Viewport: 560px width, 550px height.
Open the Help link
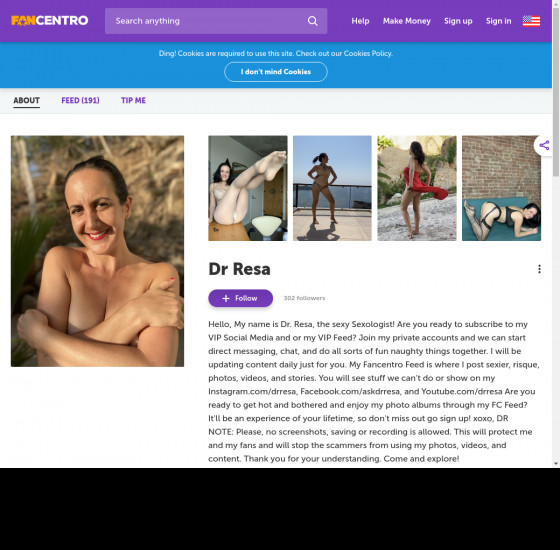pyautogui.click(x=360, y=21)
